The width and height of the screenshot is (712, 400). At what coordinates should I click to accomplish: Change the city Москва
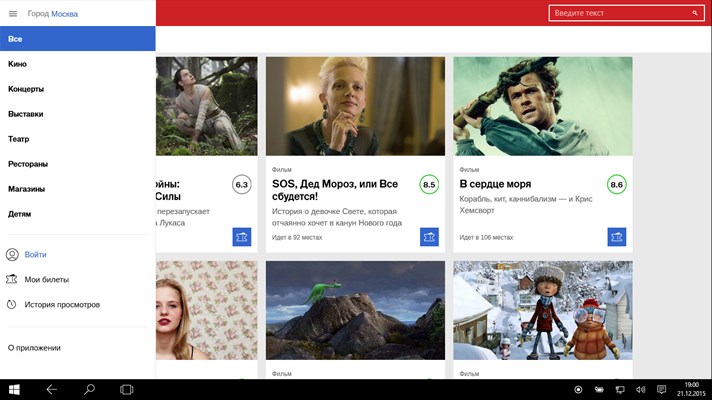pos(64,14)
